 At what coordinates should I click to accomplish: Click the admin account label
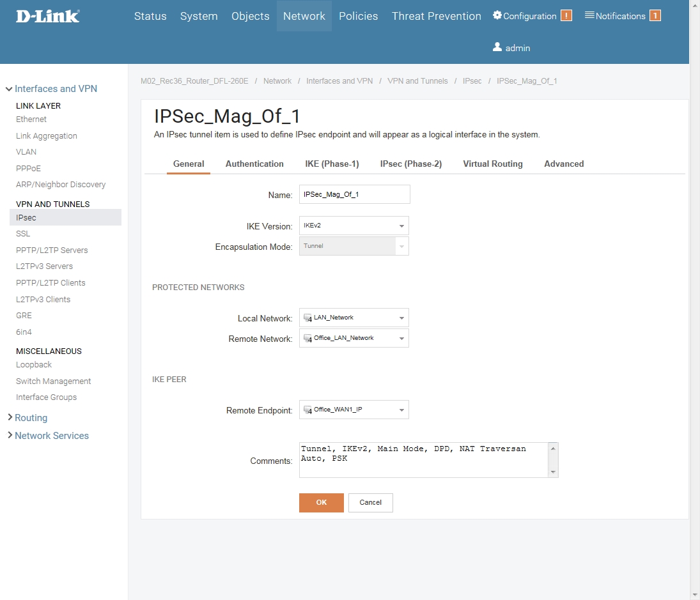pyautogui.click(x=518, y=48)
